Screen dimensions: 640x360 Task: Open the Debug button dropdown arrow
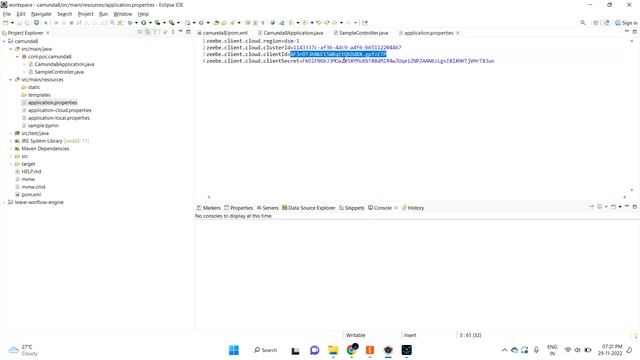[x=136, y=23]
